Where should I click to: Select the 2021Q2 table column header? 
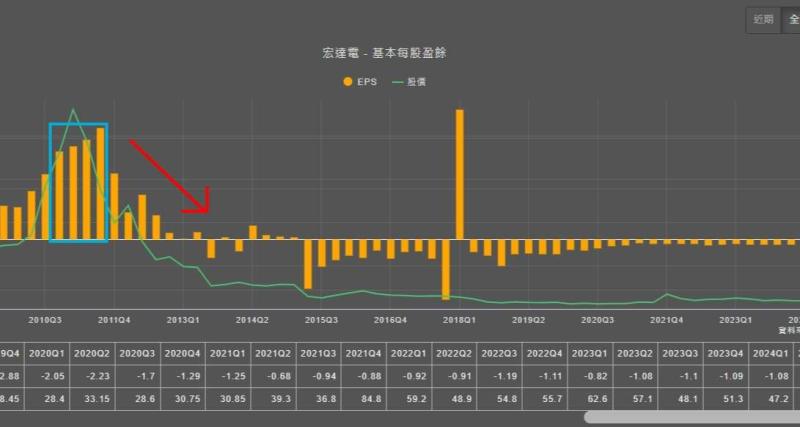273,354
